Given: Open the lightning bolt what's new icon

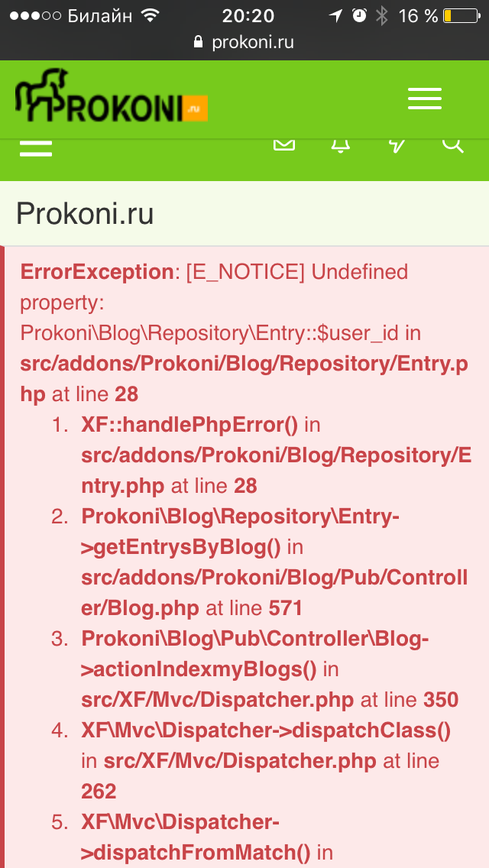Looking at the screenshot, I should [397, 145].
